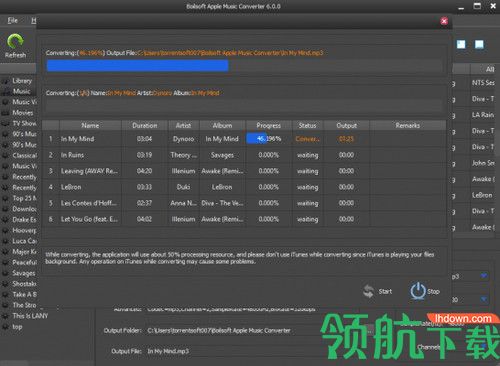Image resolution: width=500 pixels, height=366 pixels.
Task: Open the This Is LANY playlist
Action: pyautogui.click(x=30, y=316)
